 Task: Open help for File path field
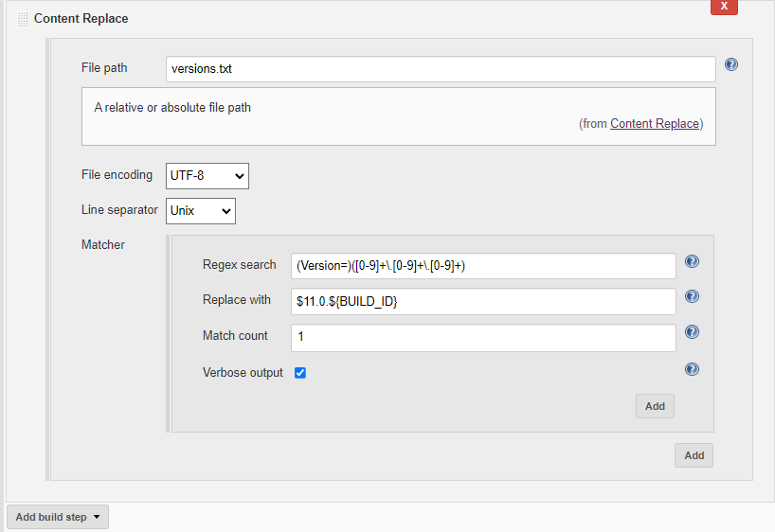click(731, 64)
